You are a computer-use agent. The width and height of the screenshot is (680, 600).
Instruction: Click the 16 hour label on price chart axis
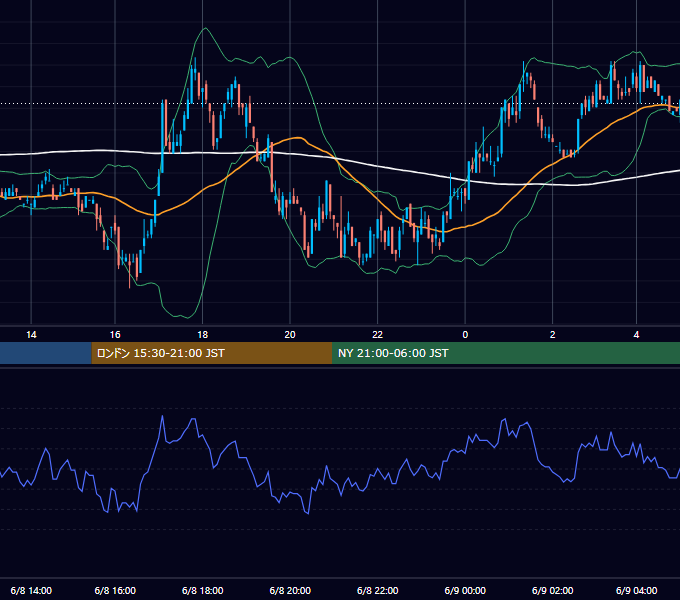click(115, 335)
